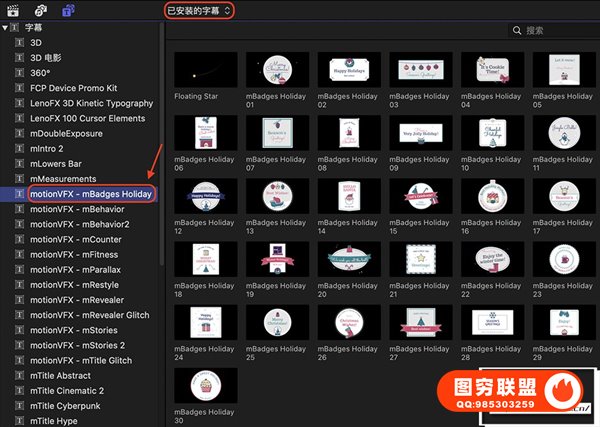Collapse the 字幕 category disclosure triangle
Screen dimensions: 600x427
click(x=6, y=28)
